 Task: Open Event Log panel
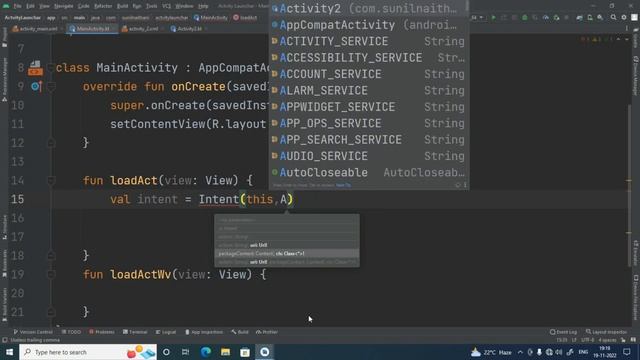563,332
